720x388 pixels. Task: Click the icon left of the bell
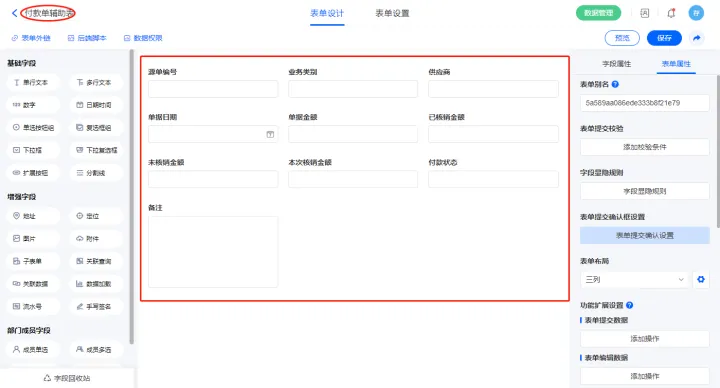645,13
